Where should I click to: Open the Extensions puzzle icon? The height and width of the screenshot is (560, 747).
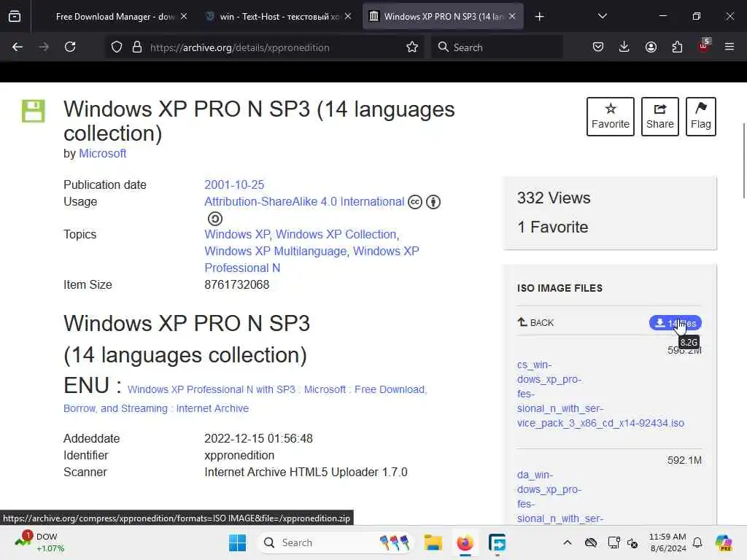(677, 47)
